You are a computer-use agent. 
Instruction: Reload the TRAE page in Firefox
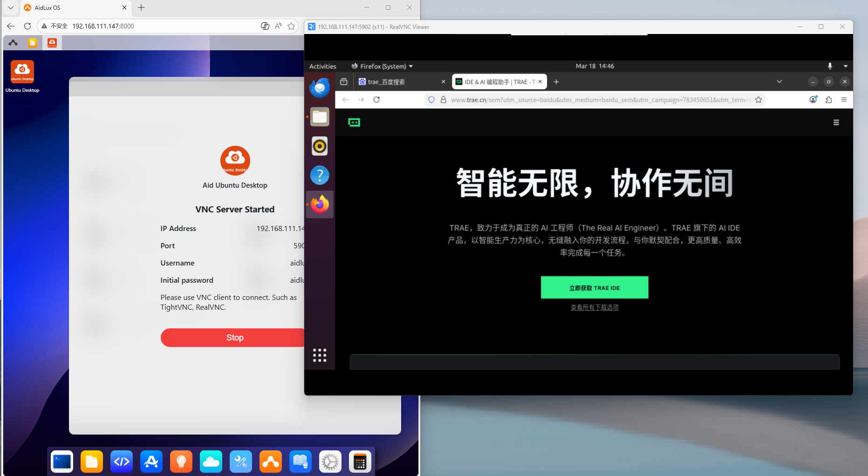click(x=376, y=100)
